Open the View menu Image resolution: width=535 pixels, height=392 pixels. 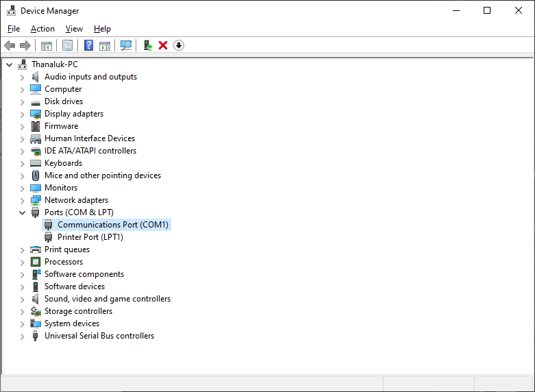(74, 29)
